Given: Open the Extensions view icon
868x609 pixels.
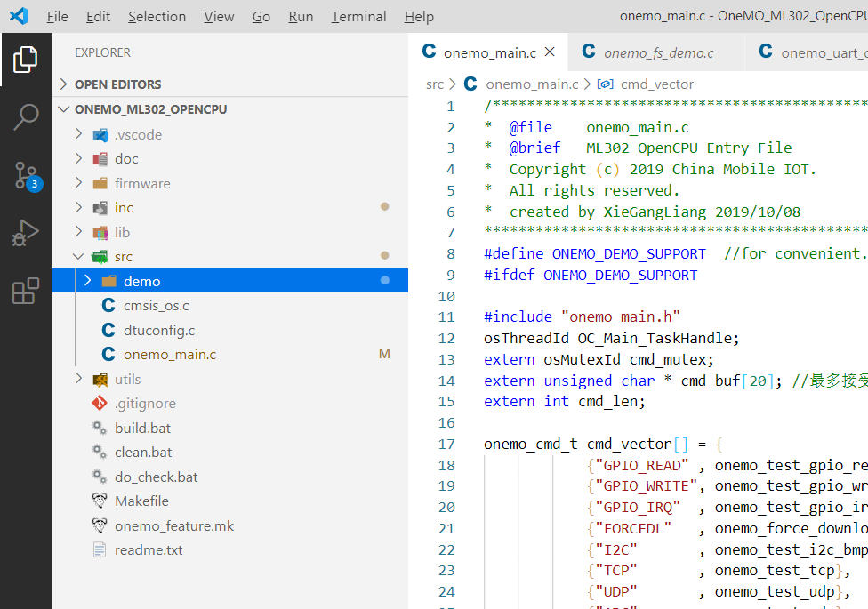Looking at the screenshot, I should (26, 291).
